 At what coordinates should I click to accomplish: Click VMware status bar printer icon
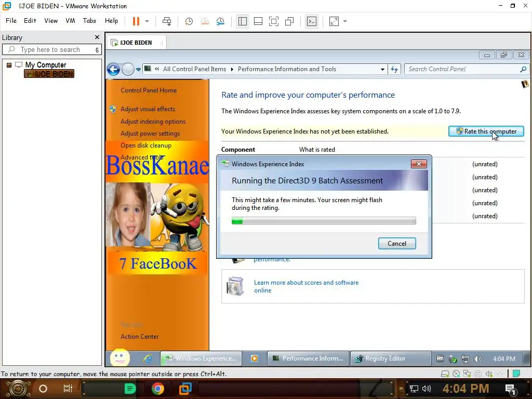[x=478, y=374]
